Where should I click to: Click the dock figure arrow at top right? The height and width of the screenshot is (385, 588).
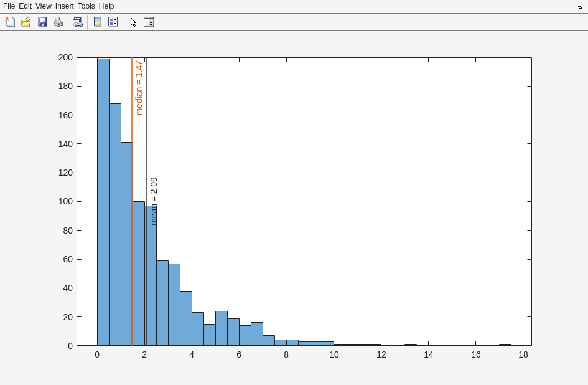(x=580, y=7)
